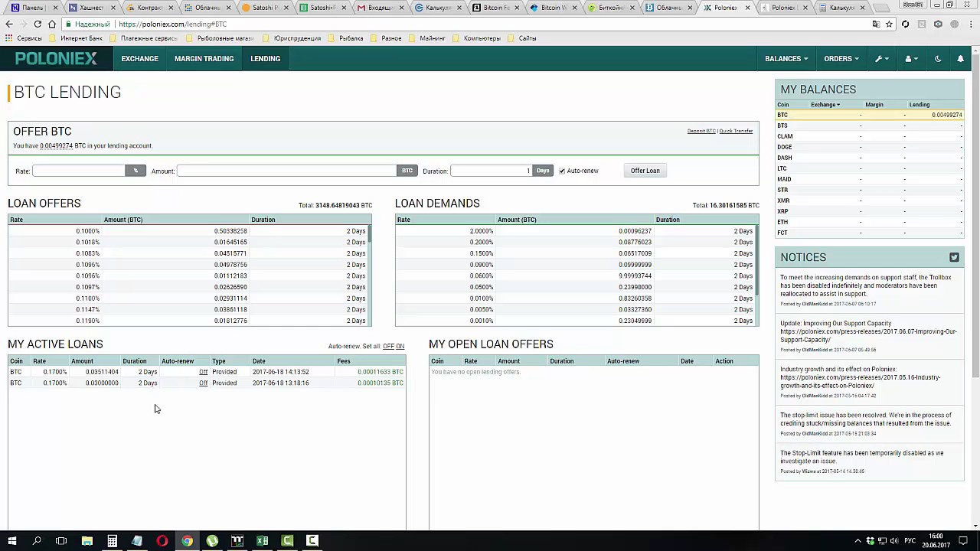This screenshot has width=980, height=551.
Task: Click the 0.1000% loan offer row
Action: pos(188,231)
